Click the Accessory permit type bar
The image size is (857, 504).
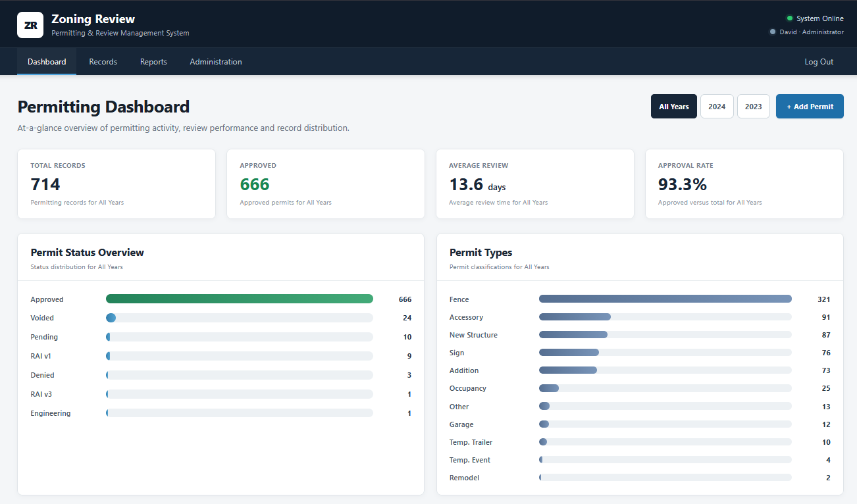665,316
